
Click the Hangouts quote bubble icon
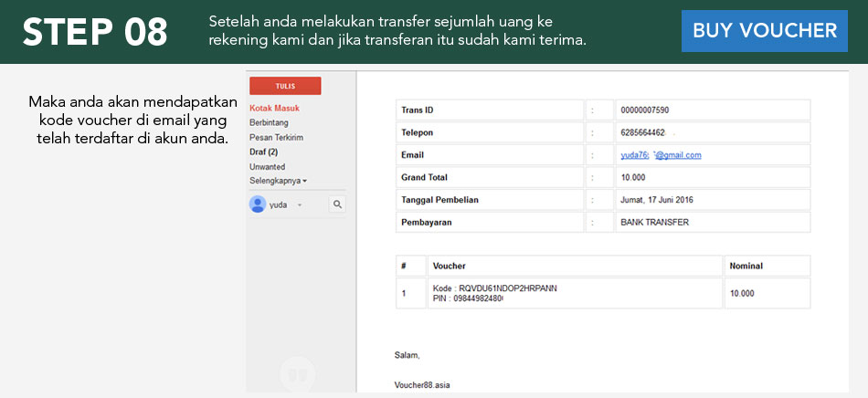click(297, 374)
